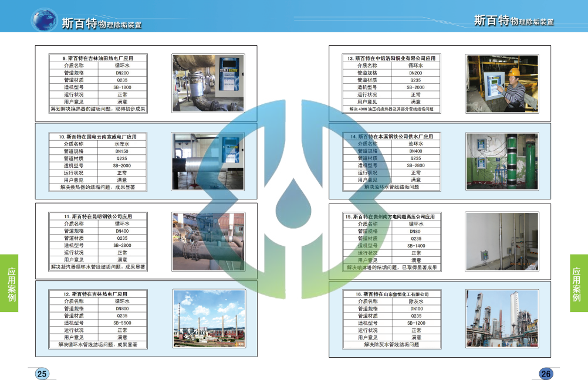Screen dimensions: 588x390
Task: Click DN200 pipe size in case 13
Action: point(415,73)
